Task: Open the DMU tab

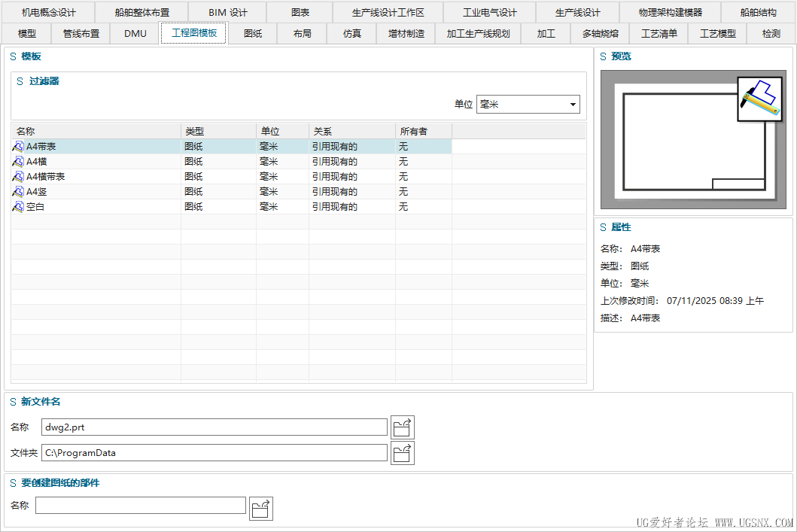Action: click(135, 34)
